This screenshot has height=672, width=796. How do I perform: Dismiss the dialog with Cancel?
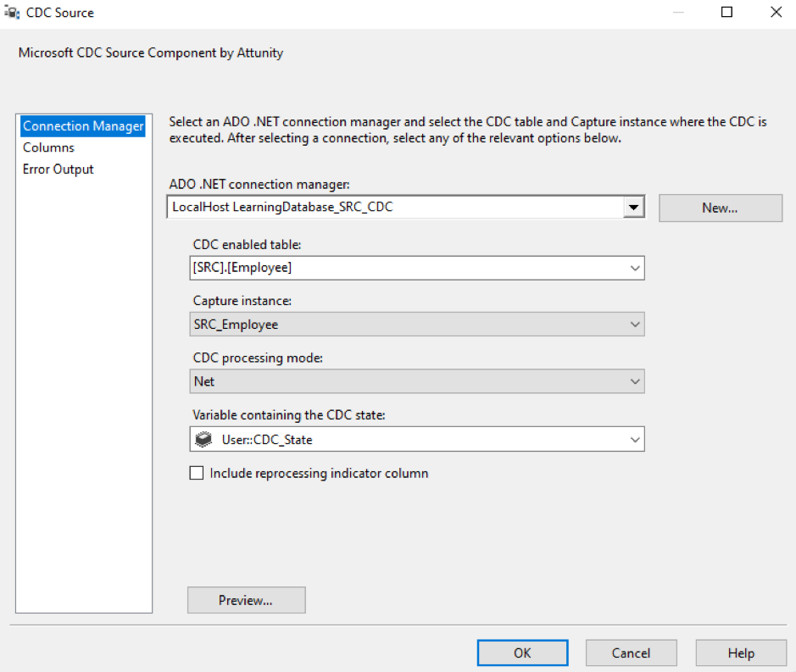coord(631,653)
